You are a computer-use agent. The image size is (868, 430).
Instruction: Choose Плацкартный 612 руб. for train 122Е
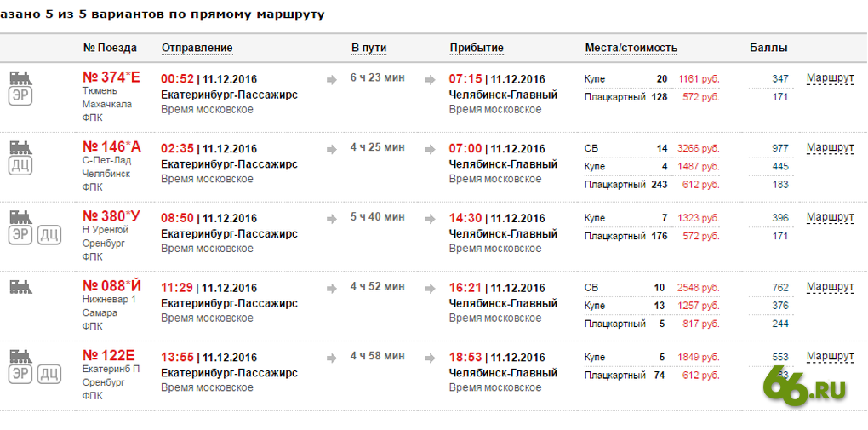pos(703,376)
